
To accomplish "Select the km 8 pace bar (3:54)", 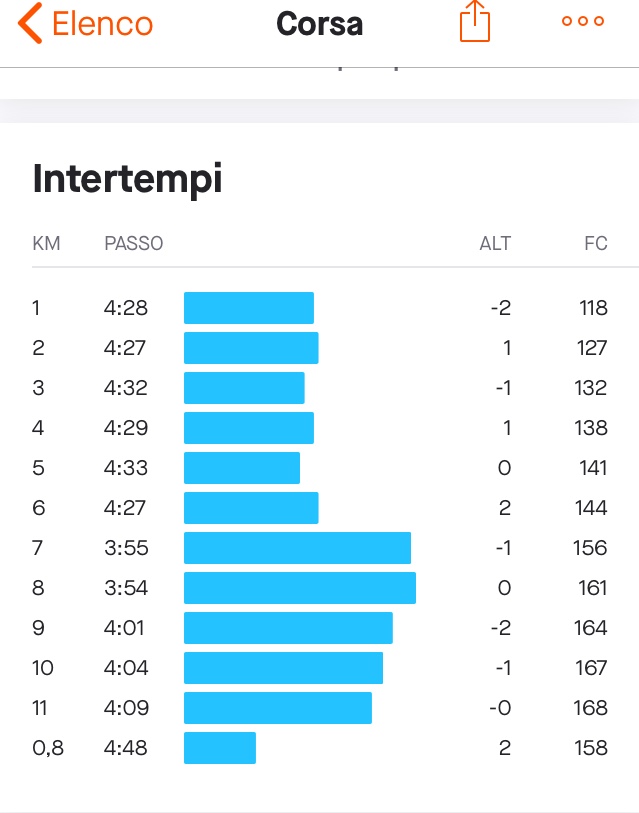I will tap(300, 588).
